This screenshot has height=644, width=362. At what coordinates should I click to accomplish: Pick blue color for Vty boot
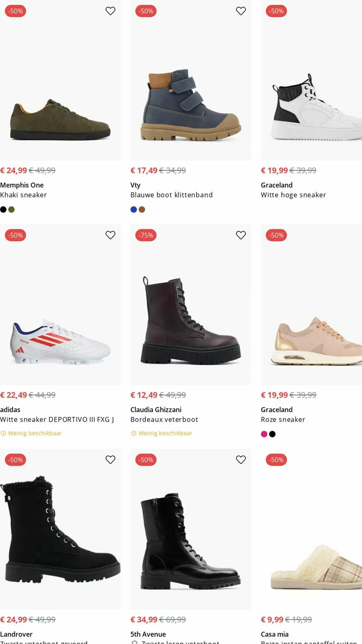tap(134, 210)
